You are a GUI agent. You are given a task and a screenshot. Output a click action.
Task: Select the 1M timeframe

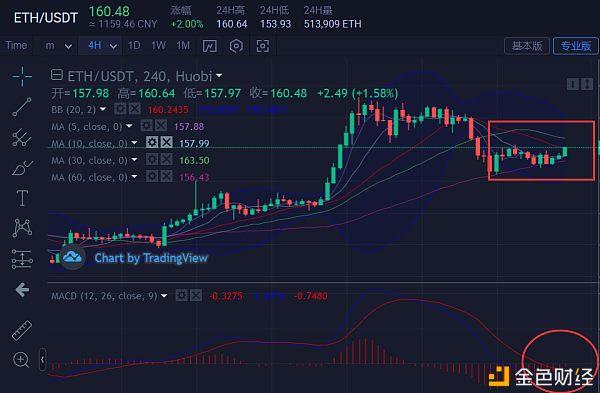[x=183, y=46]
